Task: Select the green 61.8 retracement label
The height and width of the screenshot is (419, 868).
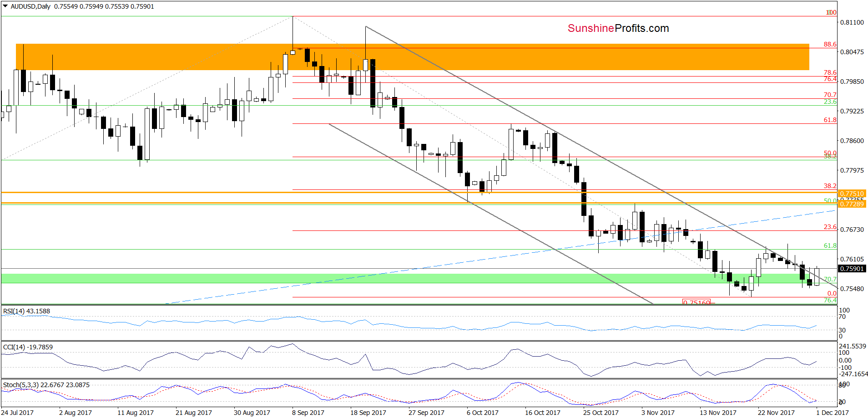Action: click(x=830, y=245)
